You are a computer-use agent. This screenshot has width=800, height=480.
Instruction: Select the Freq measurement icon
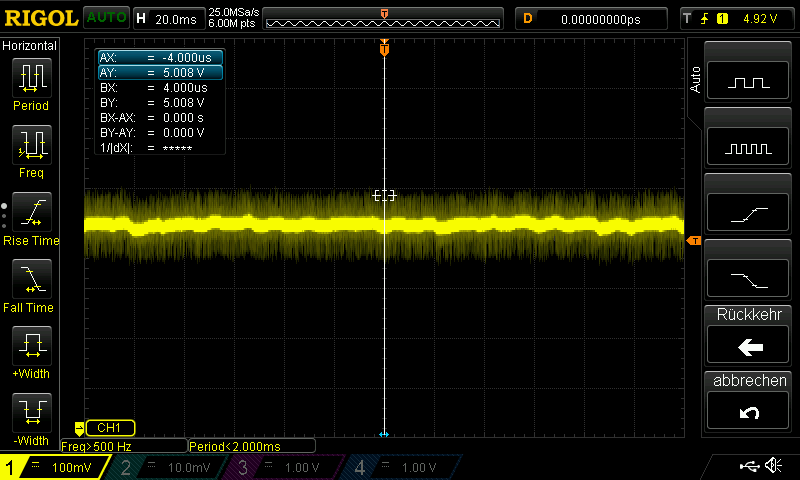tap(32, 144)
